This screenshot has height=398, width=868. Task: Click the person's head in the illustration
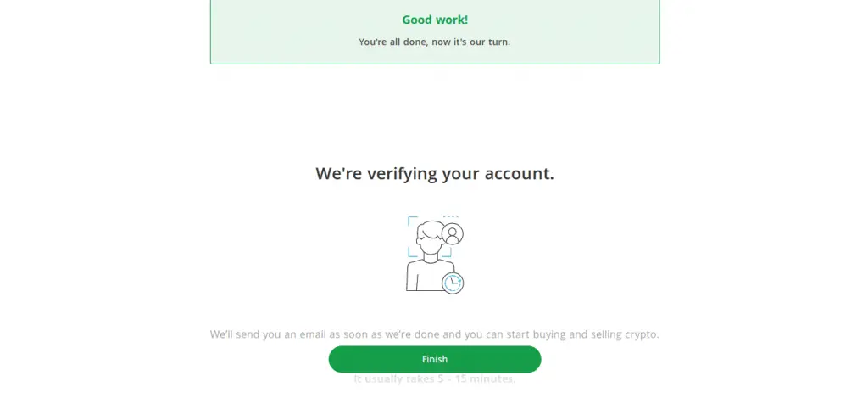430,236
